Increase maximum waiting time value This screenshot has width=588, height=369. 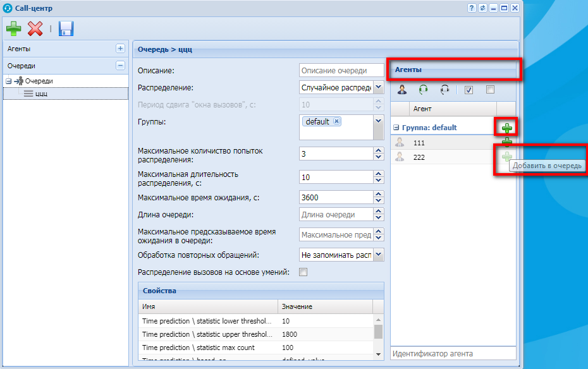379,194
